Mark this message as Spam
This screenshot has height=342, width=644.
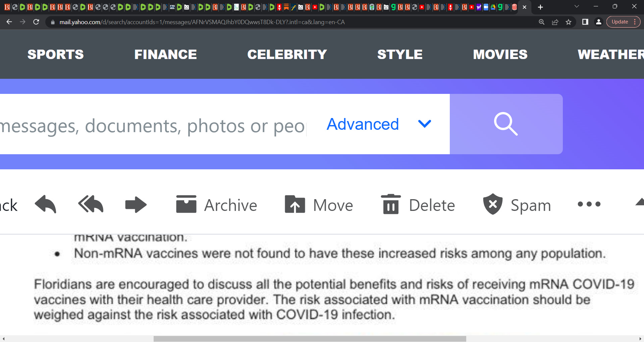pyautogui.click(x=517, y=204)
